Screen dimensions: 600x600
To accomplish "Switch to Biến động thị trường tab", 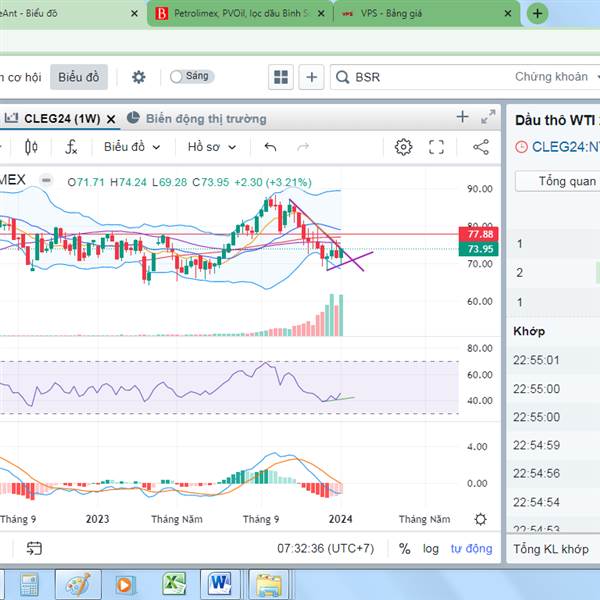I will coord(197,119).
